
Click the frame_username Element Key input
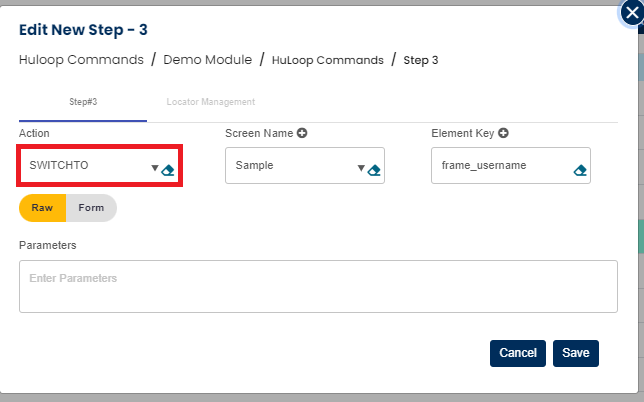pos(500,166)
